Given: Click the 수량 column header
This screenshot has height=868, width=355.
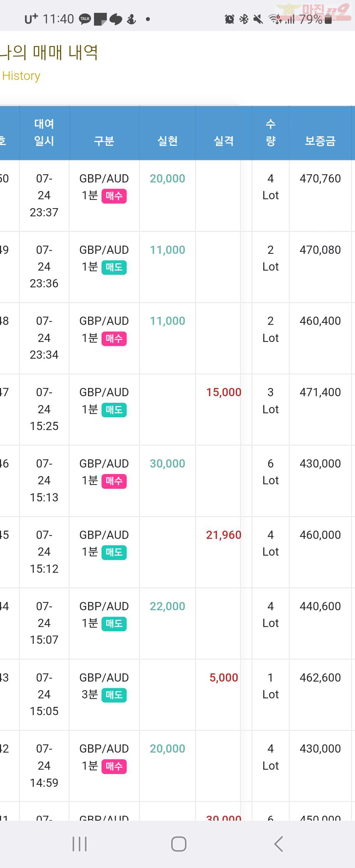Looking at the screenshot, I should point(271,133).
